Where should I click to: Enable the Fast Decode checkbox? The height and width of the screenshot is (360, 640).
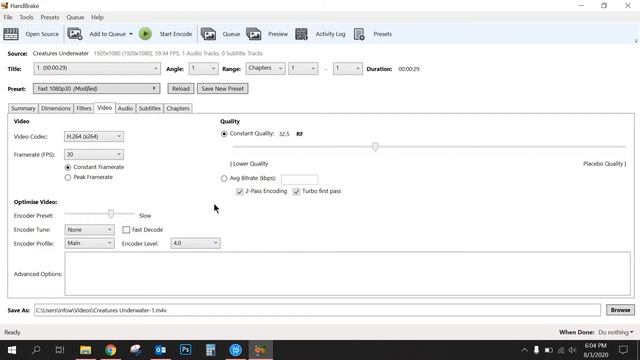[x=127, y=230]
